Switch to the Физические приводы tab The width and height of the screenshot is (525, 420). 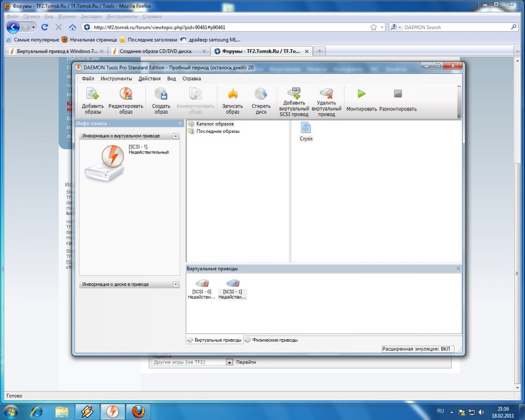pyautogui.click(x=271, y=340)
